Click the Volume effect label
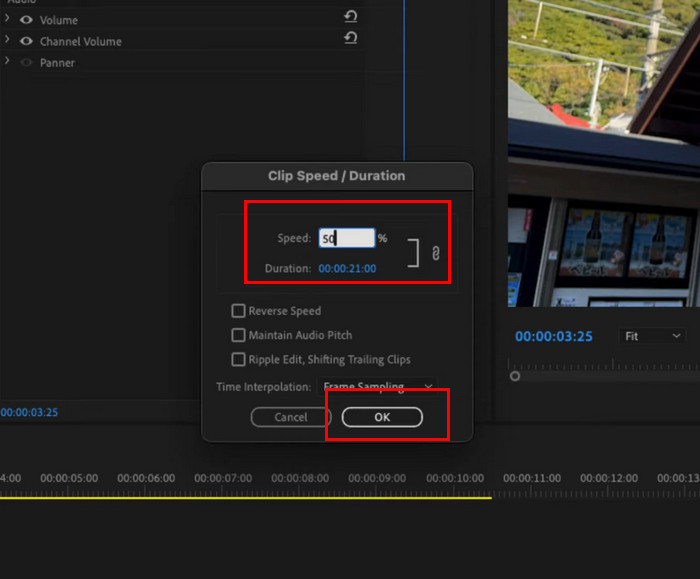 pyautogui.click(x=58, y=20)
